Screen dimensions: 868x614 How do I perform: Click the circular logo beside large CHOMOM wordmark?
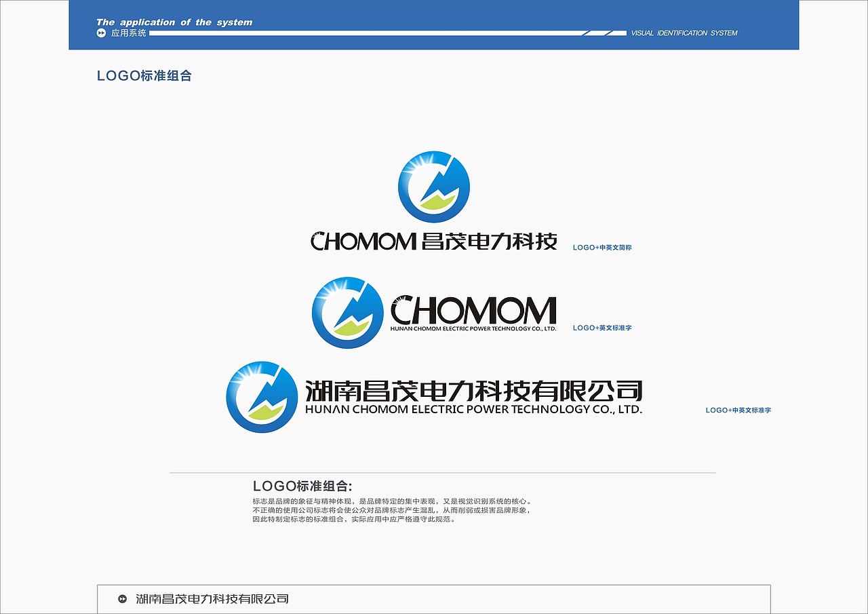pos(348,313)
